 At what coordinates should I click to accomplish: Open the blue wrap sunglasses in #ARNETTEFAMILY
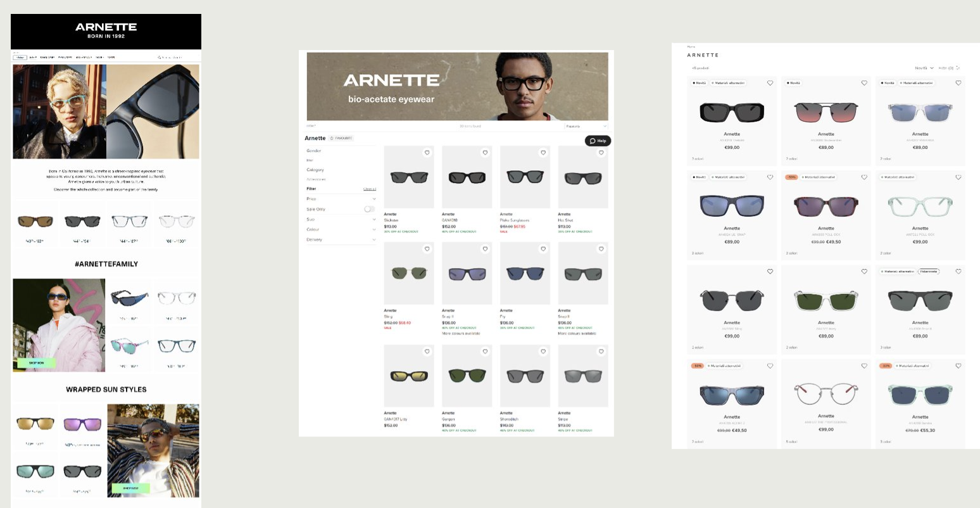[x=130, y=298]
